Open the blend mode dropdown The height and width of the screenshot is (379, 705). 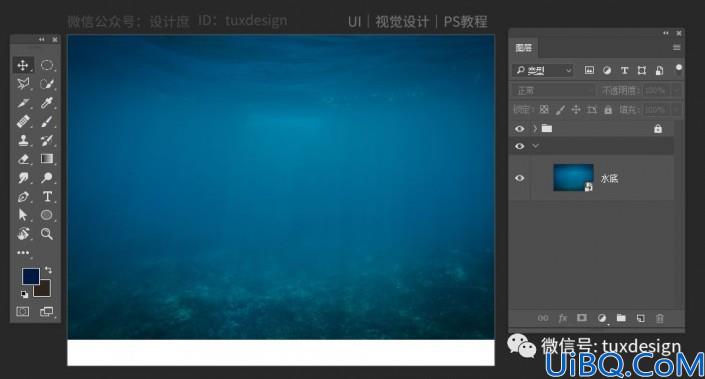[x=553, y=91]
